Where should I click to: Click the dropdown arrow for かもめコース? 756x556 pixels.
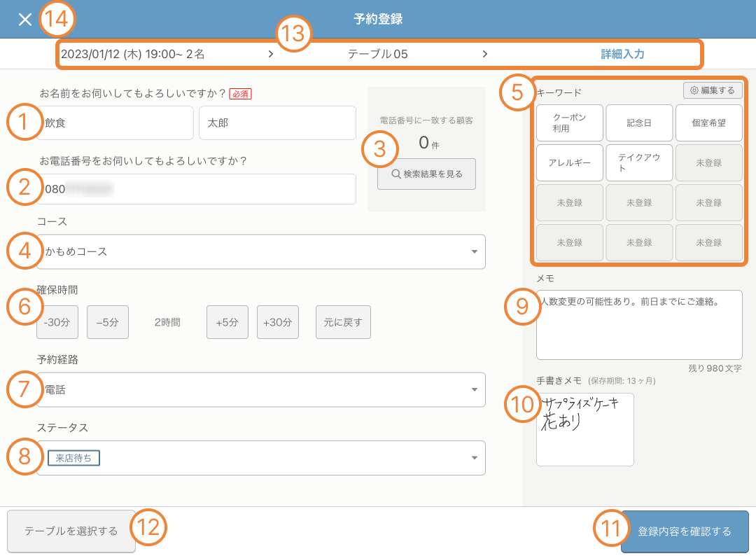475,251
